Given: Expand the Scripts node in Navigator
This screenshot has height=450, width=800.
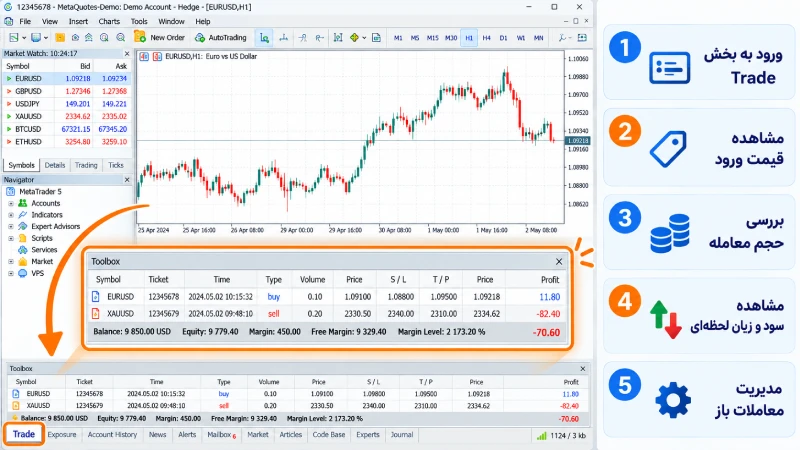Looking at the screenshot, I should [11, 238].
